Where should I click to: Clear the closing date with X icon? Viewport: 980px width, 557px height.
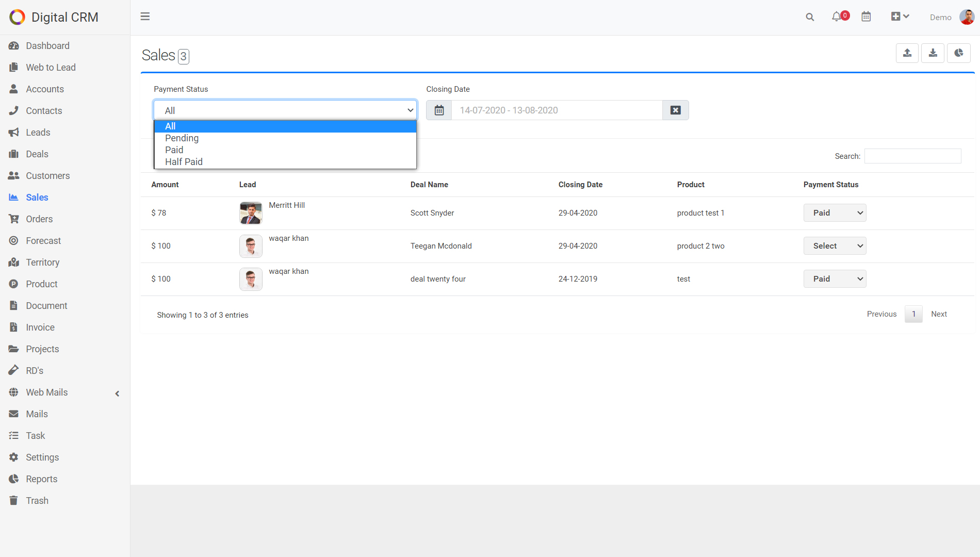coord(675,110)
